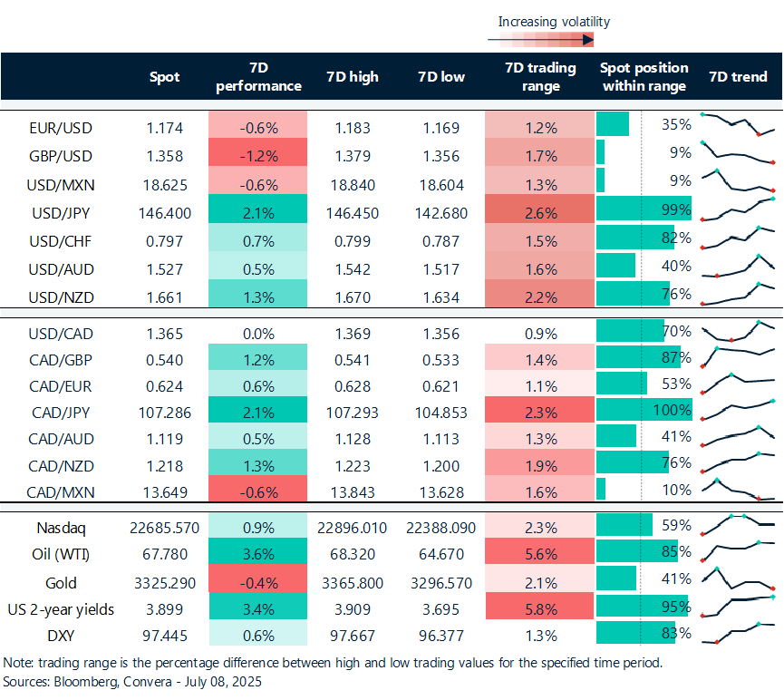784x700 pixels.
Task: Select the 7D performance column header
Action: click(257, 77)
